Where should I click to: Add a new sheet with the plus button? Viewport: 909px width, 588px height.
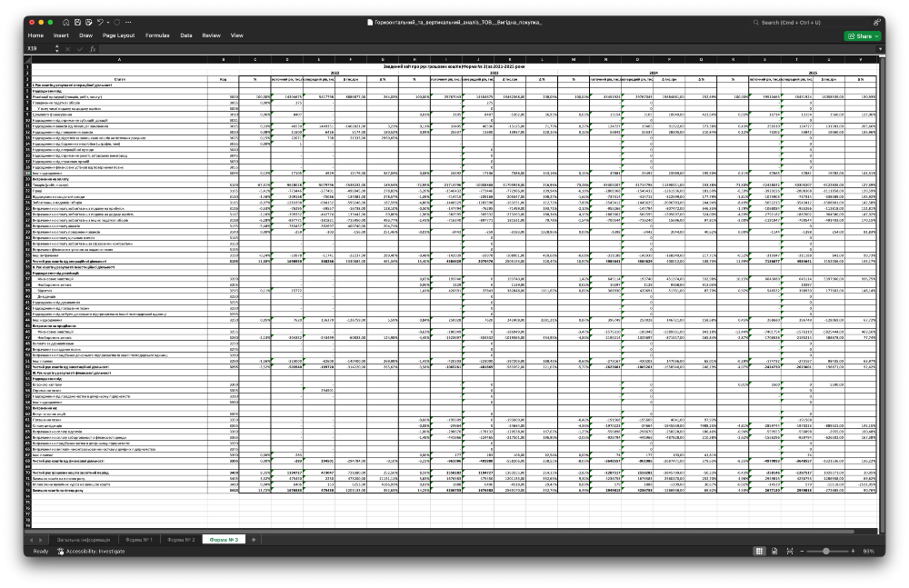click(254, 540)
